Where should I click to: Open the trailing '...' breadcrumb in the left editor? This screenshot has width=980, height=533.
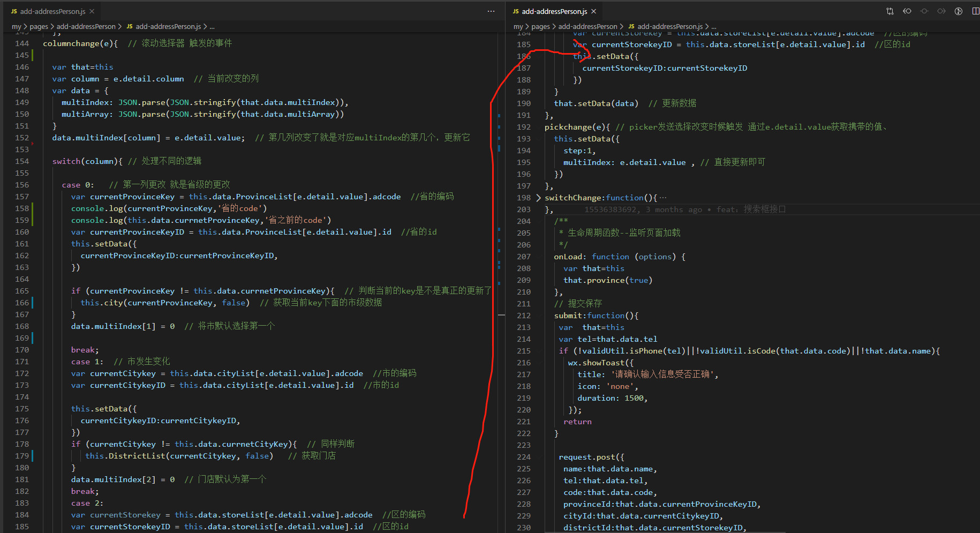pyautogui.click(x=212, y=26)
